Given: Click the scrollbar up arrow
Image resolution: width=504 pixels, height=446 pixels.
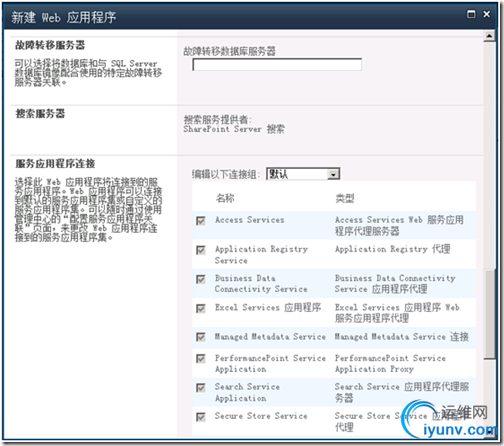Looking at the screenshot, I should coord(489,36).
